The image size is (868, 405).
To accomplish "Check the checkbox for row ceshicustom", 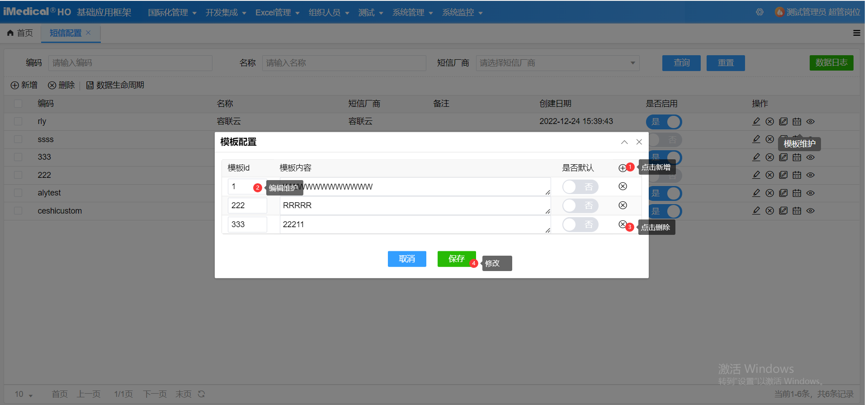I will tap(18, 211).
